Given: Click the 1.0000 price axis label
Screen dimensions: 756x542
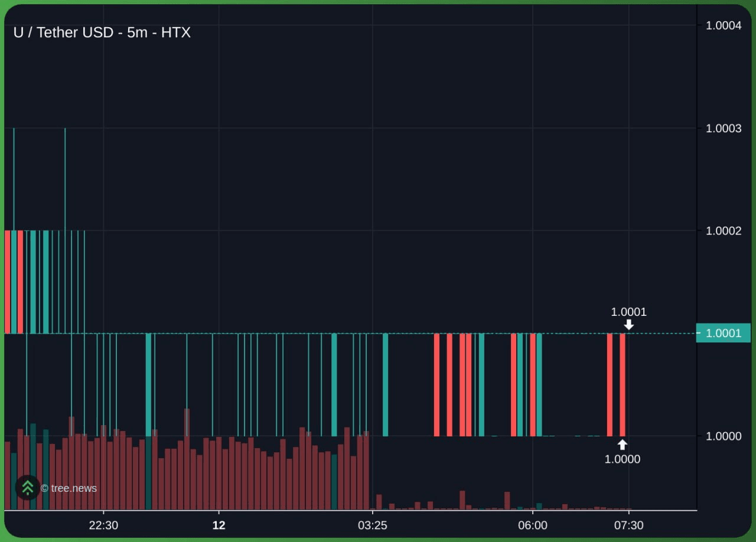Looking at the screenshot, I should [x=724, y=436].
